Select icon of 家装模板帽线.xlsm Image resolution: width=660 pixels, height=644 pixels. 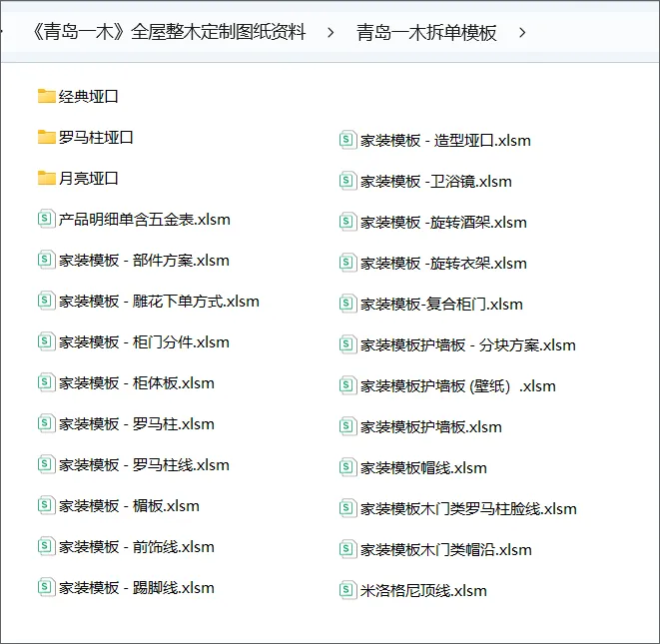point(347,467)
